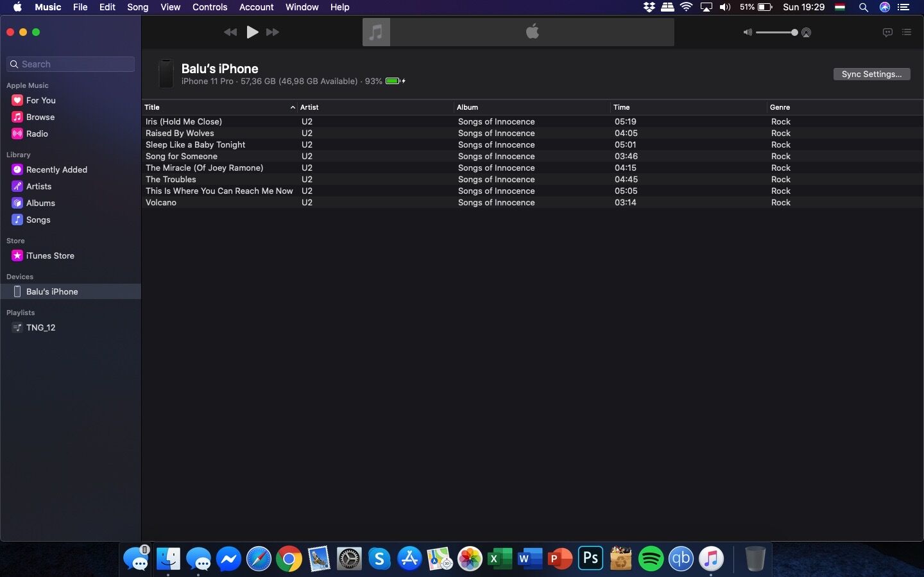Open Excel from the Dock
The width and height of the screenshot is (924, 577).
[x=500, y=559]
